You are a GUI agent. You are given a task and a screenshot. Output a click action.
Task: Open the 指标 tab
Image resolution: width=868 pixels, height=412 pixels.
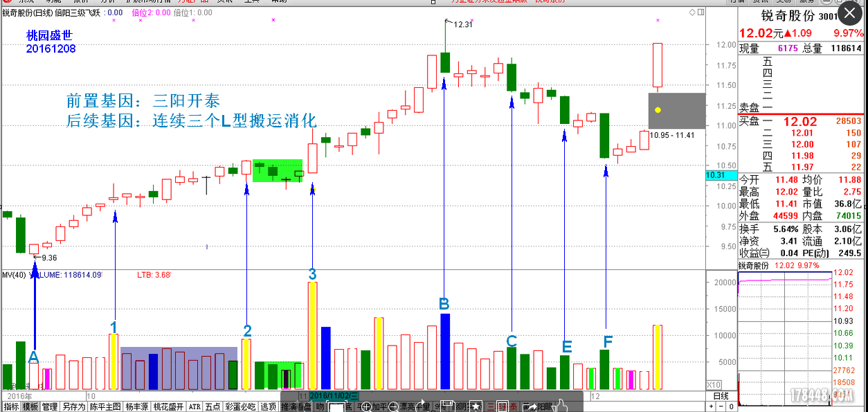coord(10,407)
